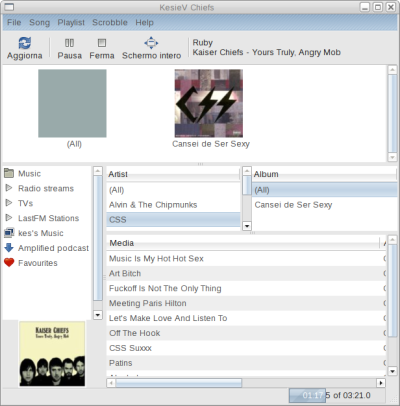Select the LastFM Stations label

point(49,218)
